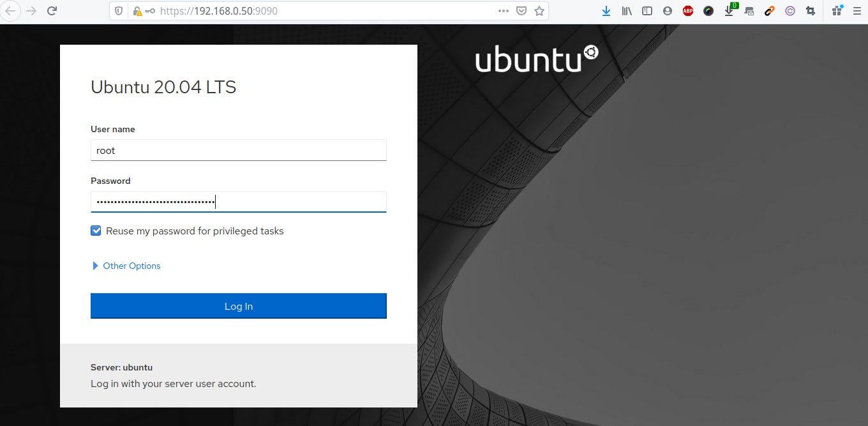Screen dimensions: 868x426
Task: Click the orange chain link extension icon
Action: (x=770, y=11)
